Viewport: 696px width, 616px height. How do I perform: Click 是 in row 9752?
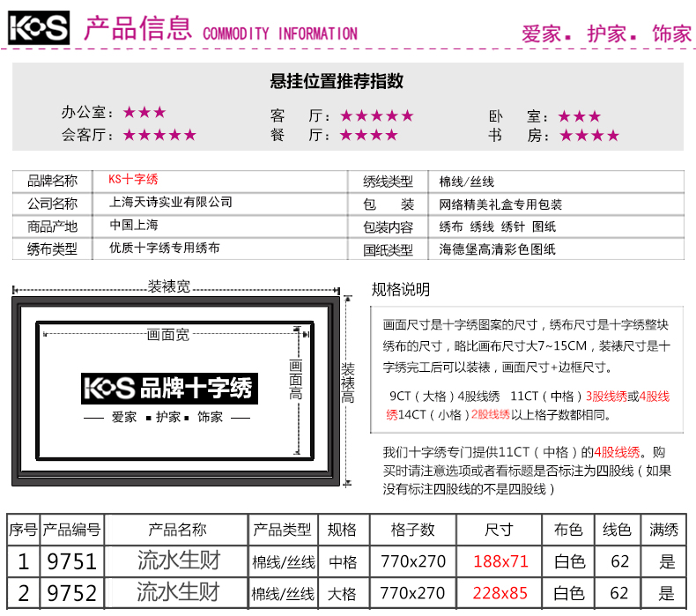point(666,593)
